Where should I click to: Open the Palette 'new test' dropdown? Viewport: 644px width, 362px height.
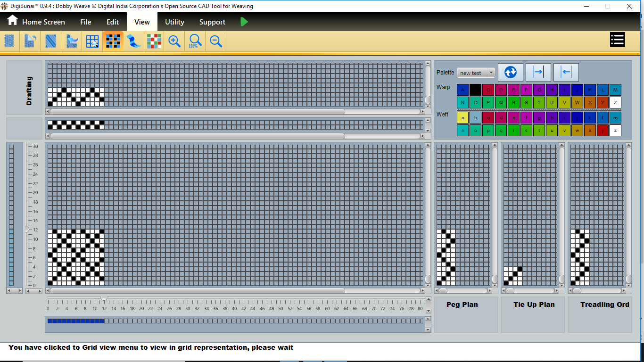coord(476,73)
